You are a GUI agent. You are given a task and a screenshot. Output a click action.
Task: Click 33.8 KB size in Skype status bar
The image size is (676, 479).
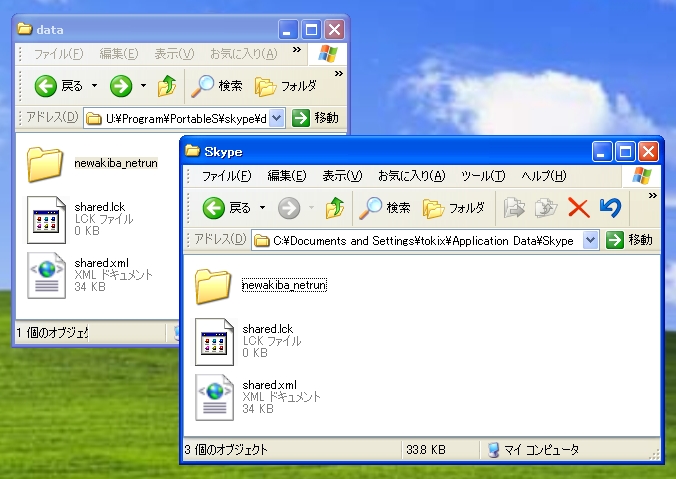tap(426, 450)
